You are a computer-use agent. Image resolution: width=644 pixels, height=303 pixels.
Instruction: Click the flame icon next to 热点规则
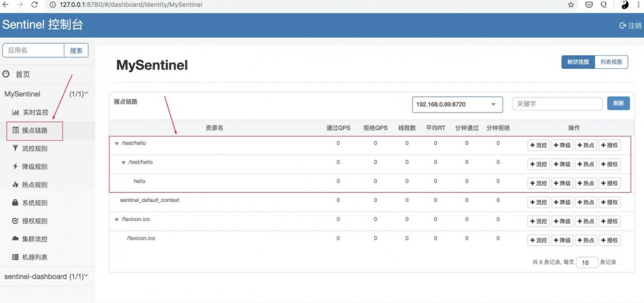pyautogui.click(x=15, y=185)
